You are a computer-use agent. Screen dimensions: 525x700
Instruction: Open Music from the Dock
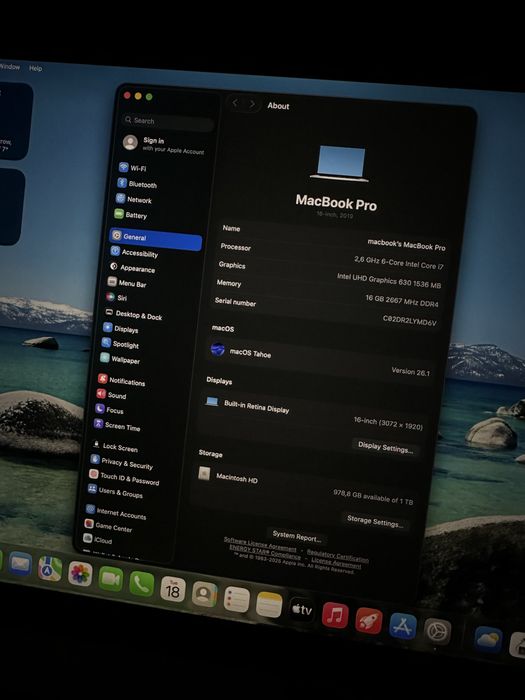335,615
